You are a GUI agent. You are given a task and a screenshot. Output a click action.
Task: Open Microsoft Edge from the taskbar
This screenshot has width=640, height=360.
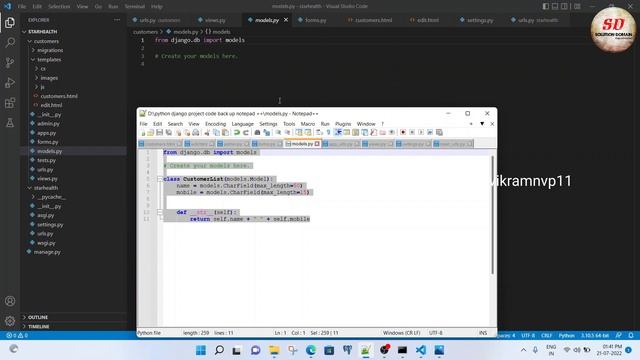pos(311,350)
